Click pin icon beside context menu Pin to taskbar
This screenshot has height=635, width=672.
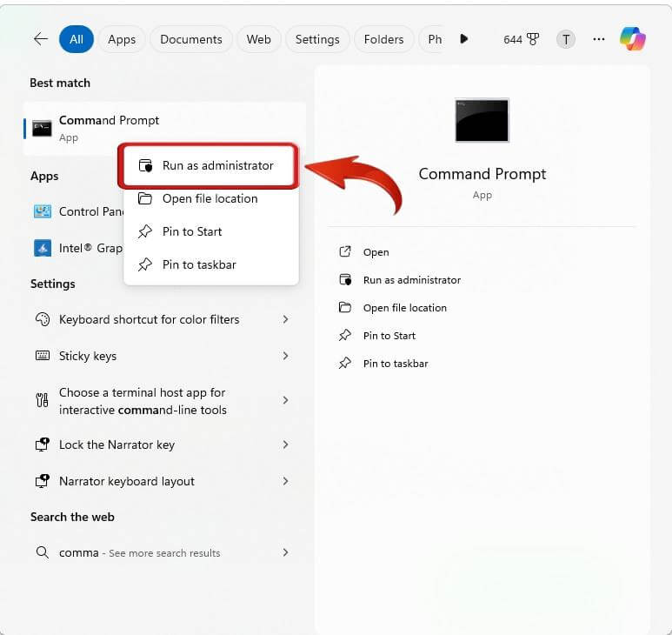145,264
